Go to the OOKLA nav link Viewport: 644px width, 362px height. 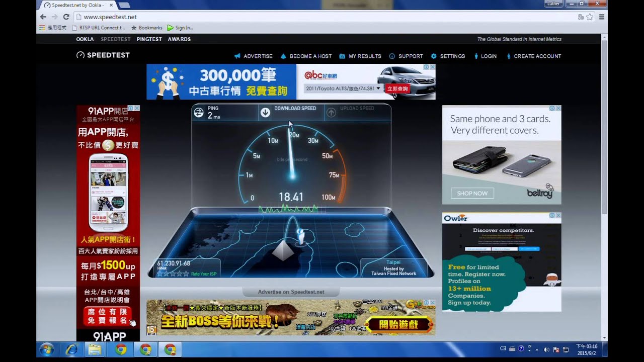85,39
